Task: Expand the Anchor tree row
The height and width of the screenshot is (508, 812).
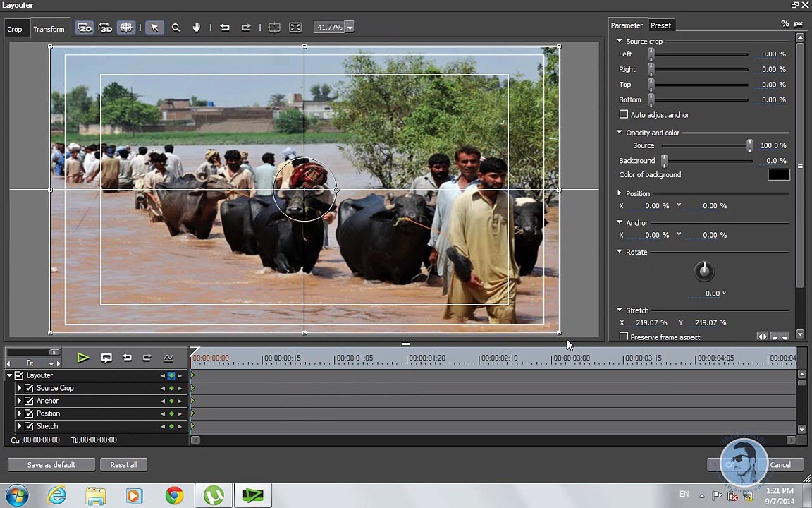Action: pos(20,401)
